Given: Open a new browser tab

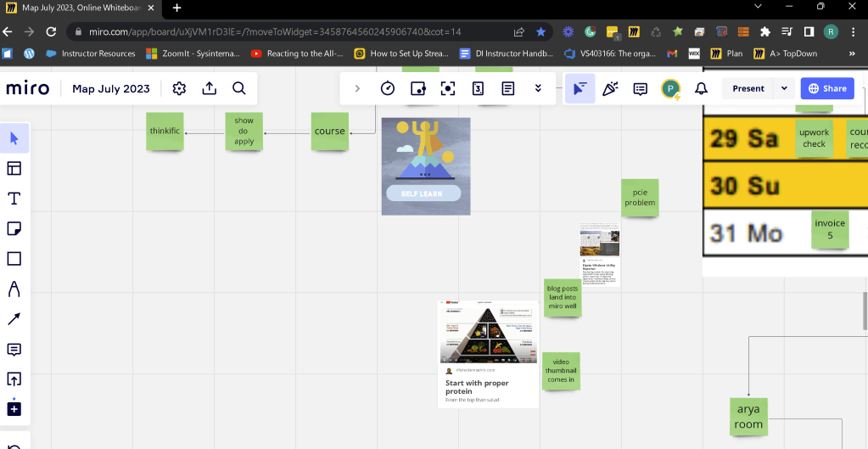Looking at the screenshot, I should click(x=176, y=8).
